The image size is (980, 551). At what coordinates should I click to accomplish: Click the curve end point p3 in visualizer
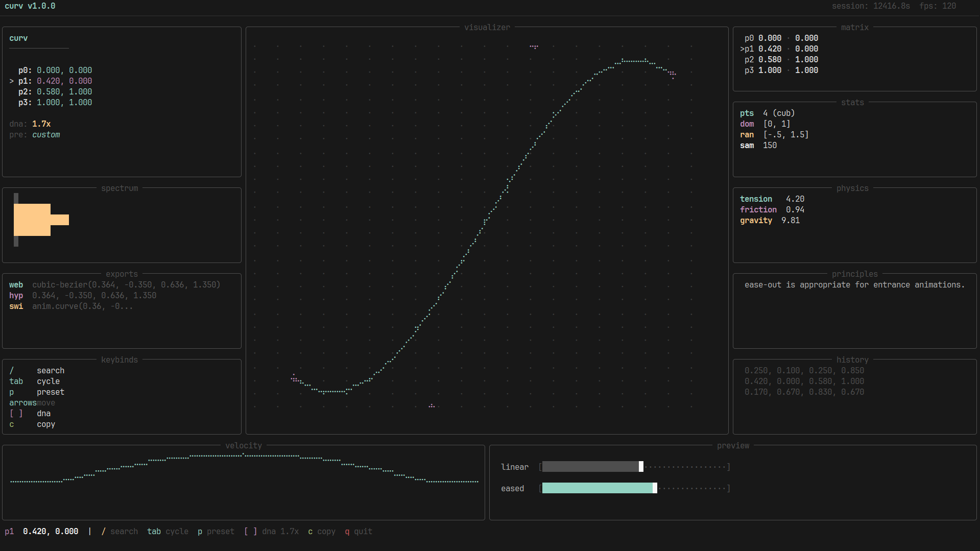tap(673, 75)
